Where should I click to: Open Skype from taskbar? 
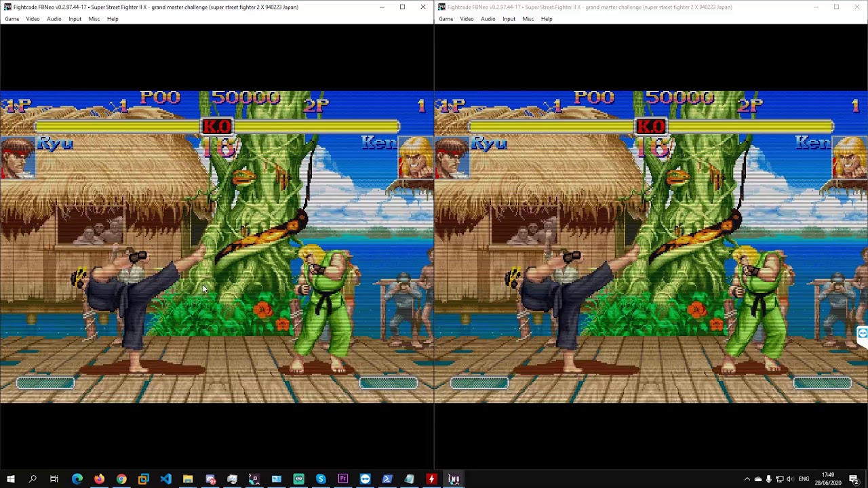click(321, 479)
